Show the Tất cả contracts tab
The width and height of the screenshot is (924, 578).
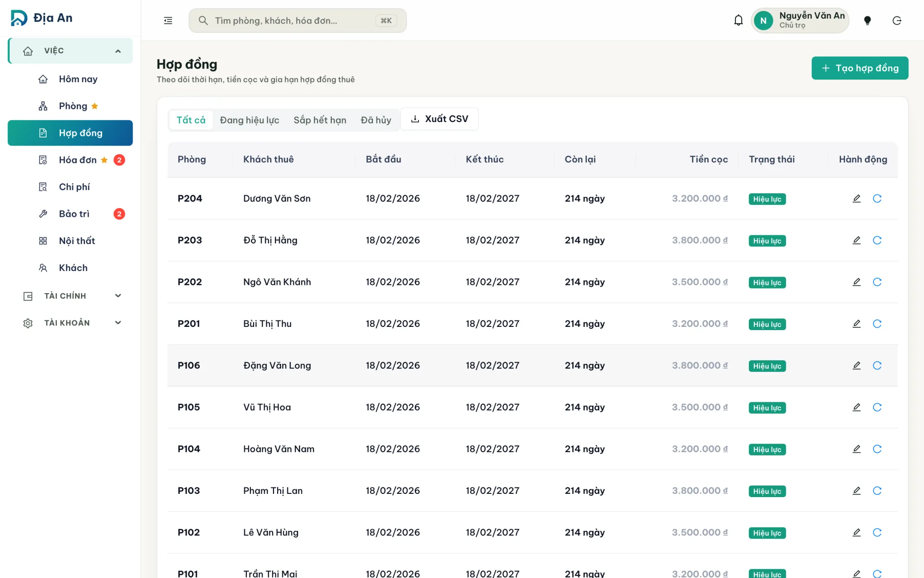point(191,120)
